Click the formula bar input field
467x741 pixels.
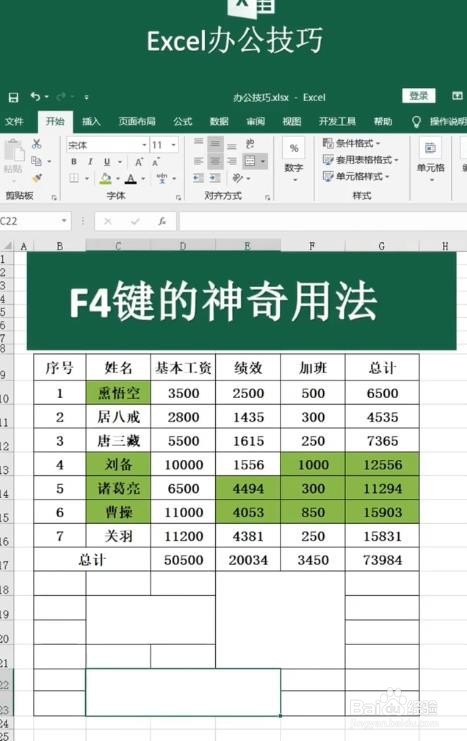coord(323,221)
